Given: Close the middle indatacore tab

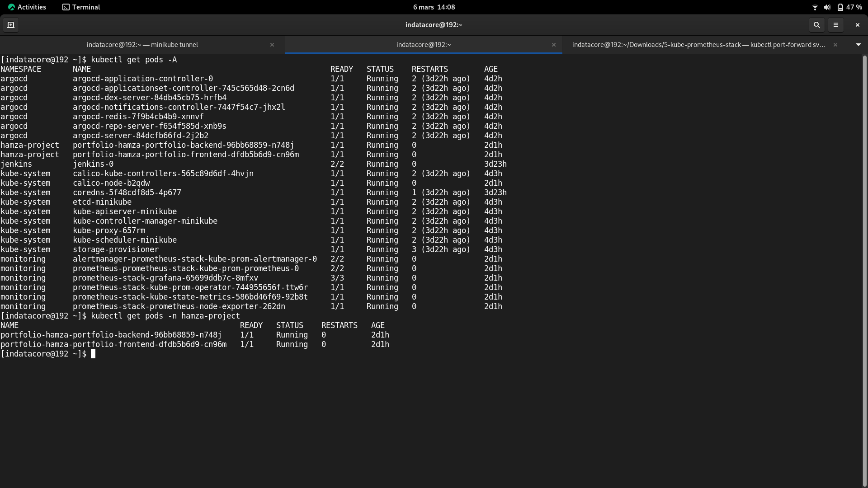Looking at the screenshot, I should point(554,44).
